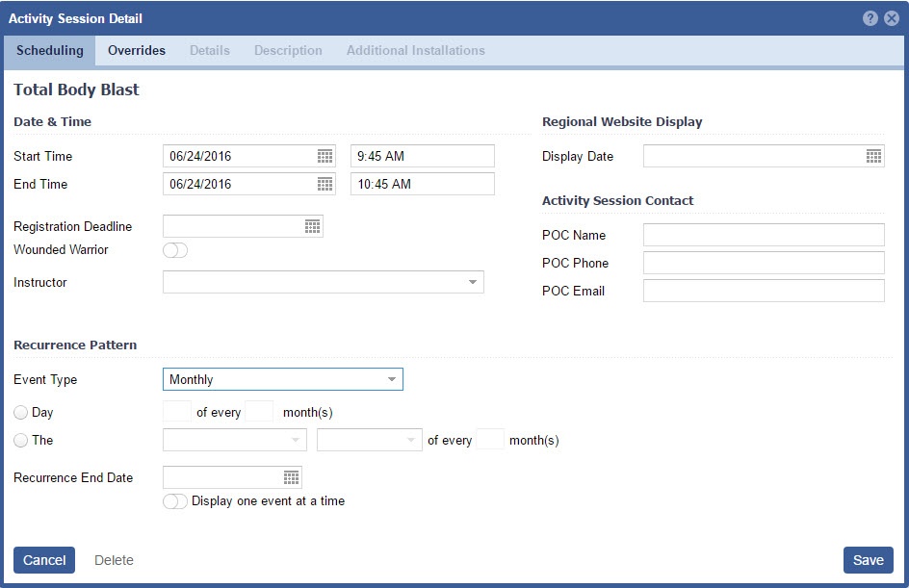909x588 pixels.
Task: Open the Registration Deadline calendar icon
Action: (x=312, y=226)
